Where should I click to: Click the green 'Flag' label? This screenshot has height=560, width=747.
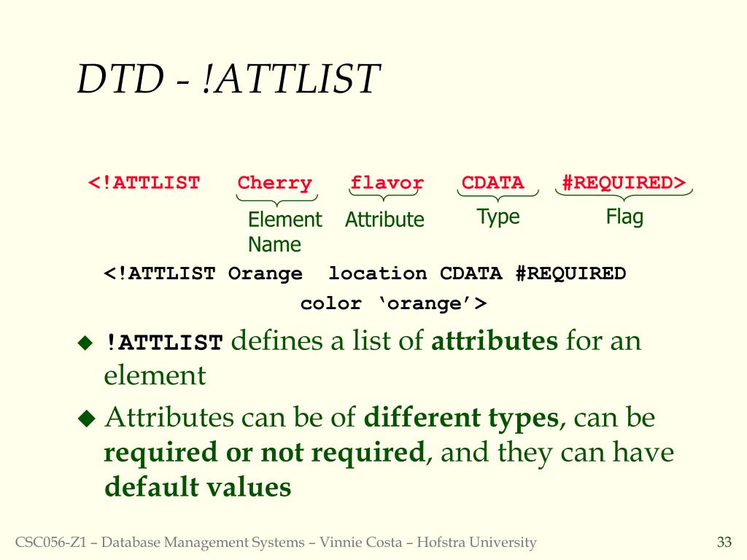tap(624, 217)
